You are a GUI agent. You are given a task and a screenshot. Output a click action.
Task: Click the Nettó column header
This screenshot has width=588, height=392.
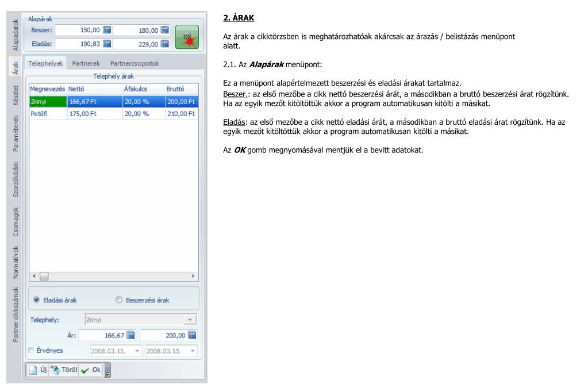click(x=95, y=89)
